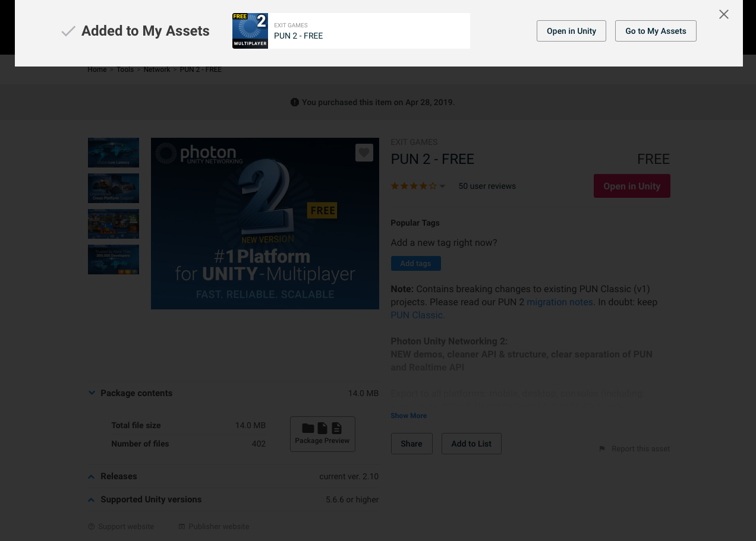
Task: Open star rating breakdown dropdown
Action: tap(442, 186)
